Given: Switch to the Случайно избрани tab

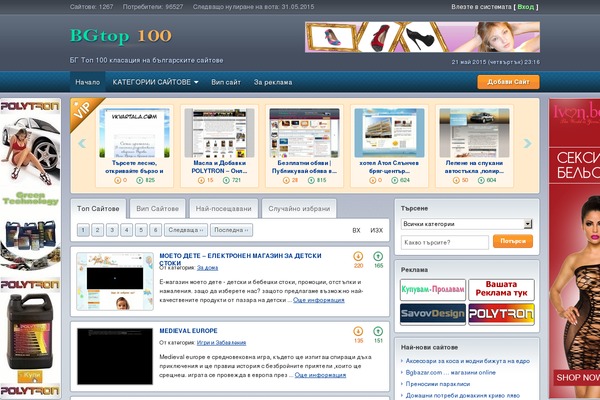Looking at the screenshot, I should [x=299, y=209].
